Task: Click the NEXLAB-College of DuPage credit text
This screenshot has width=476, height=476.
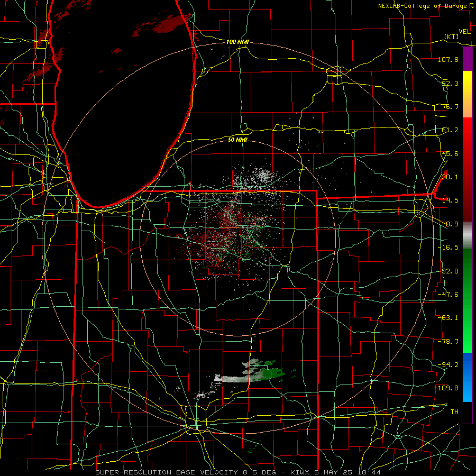Action: (x=425, y=6)
